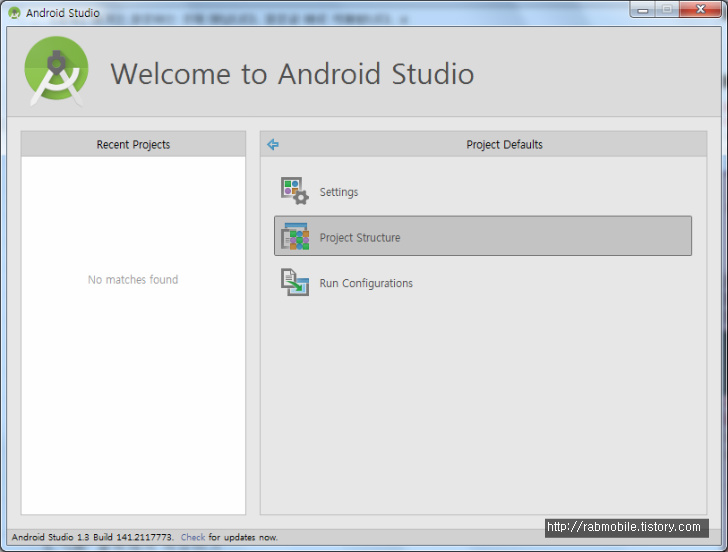Minimize the Android Studio window
Viewport: 728px width, 552px height.
point(643,10)
